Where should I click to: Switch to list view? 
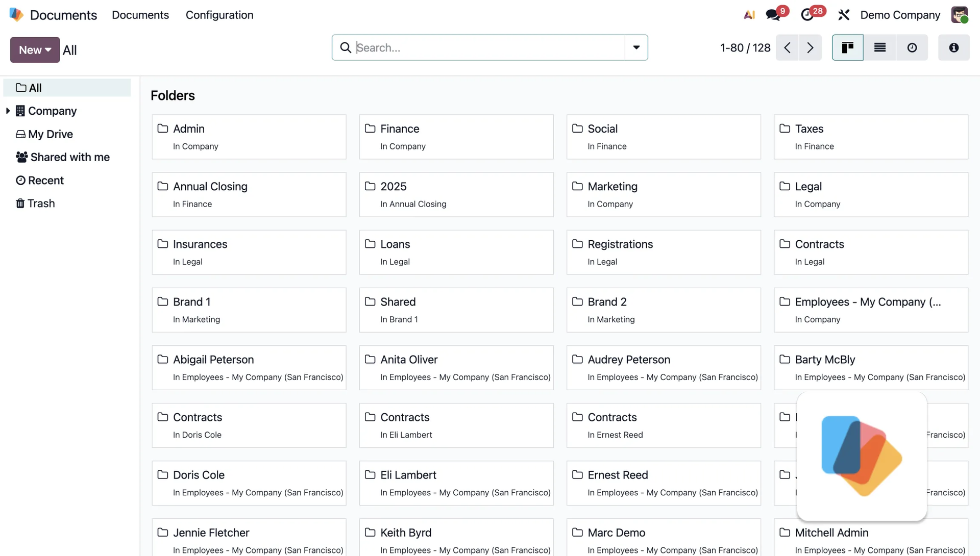[x=879, y=47]
